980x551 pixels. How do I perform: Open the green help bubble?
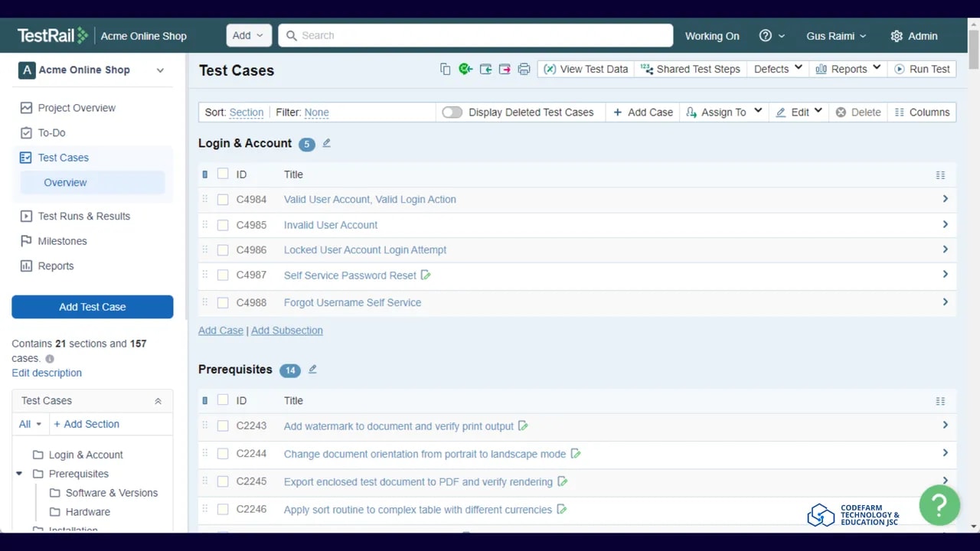pos(939,504)
